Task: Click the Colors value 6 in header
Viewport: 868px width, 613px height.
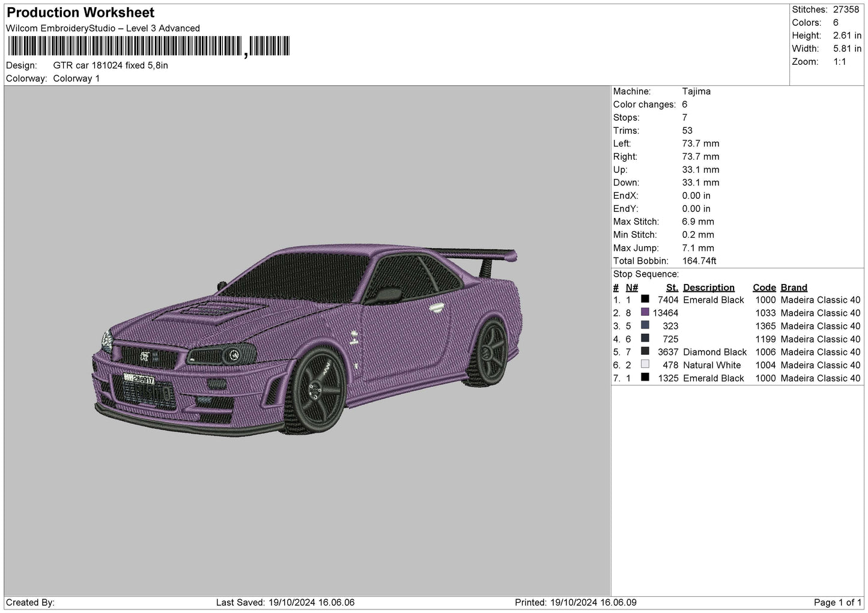Action: (x=836, y=23)
